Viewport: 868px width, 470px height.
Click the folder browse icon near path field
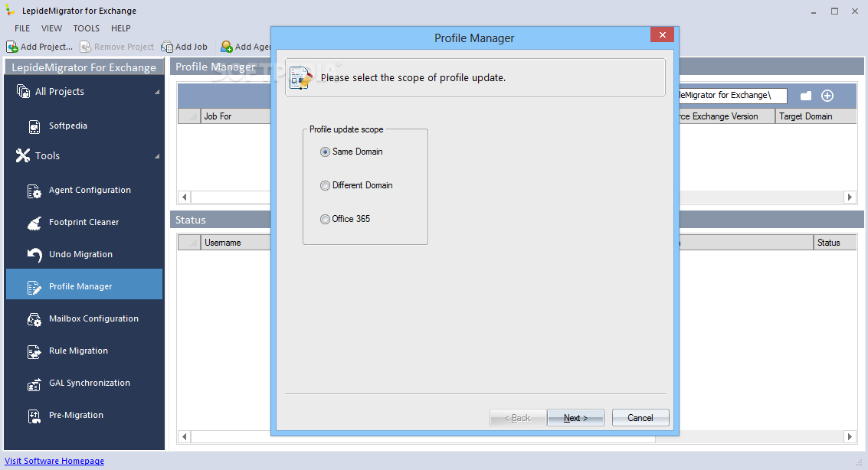(806, 96)
